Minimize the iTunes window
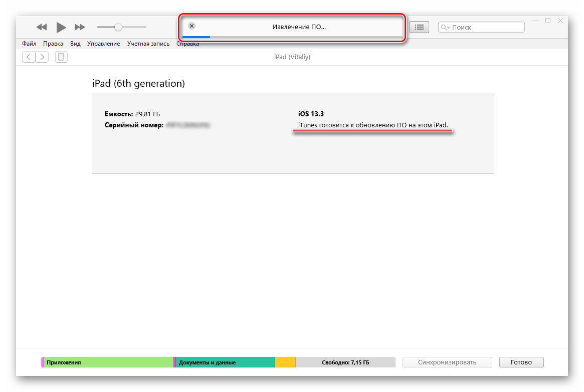Screen dimensions: 584x392 [535, 21]
